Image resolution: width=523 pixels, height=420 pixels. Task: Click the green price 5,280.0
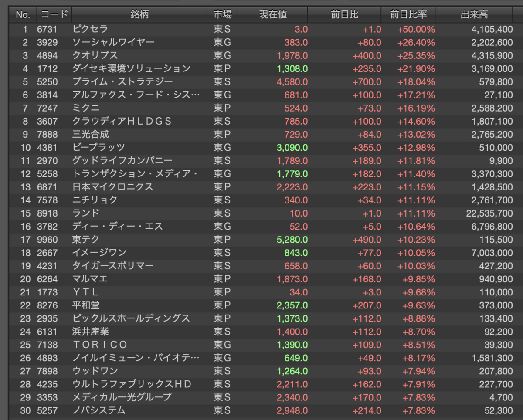point(292,239)
